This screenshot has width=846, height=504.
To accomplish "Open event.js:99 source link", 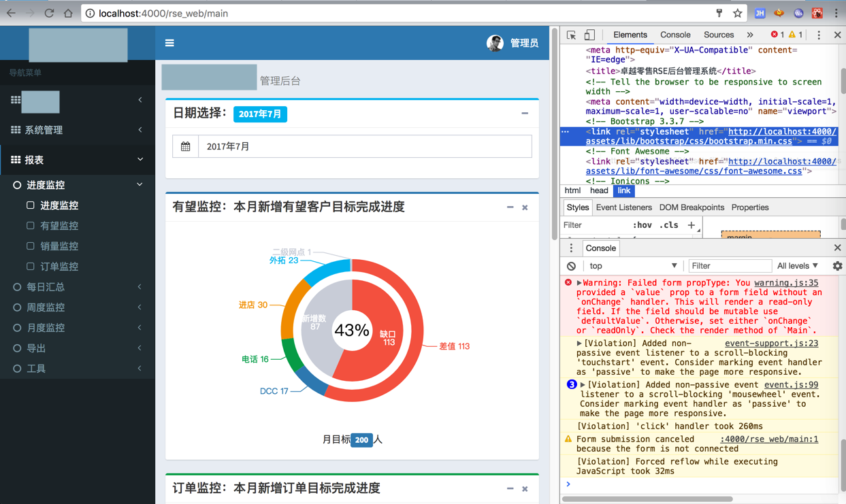I will 791,385.
